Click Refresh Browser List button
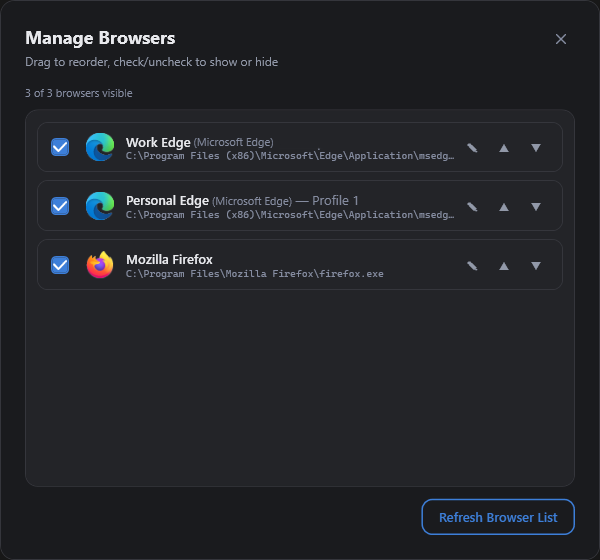 (498, 517)
